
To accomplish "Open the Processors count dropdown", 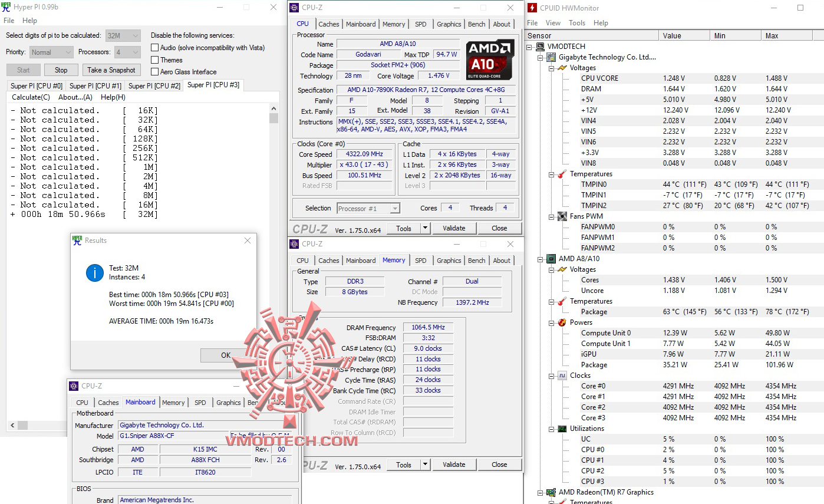I will pos(127,52).
